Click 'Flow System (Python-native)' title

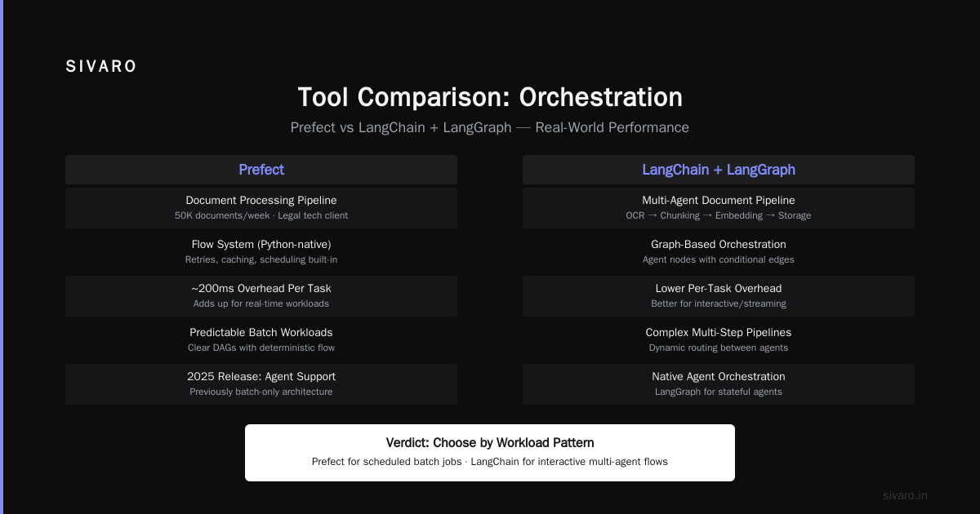point(261,244)
